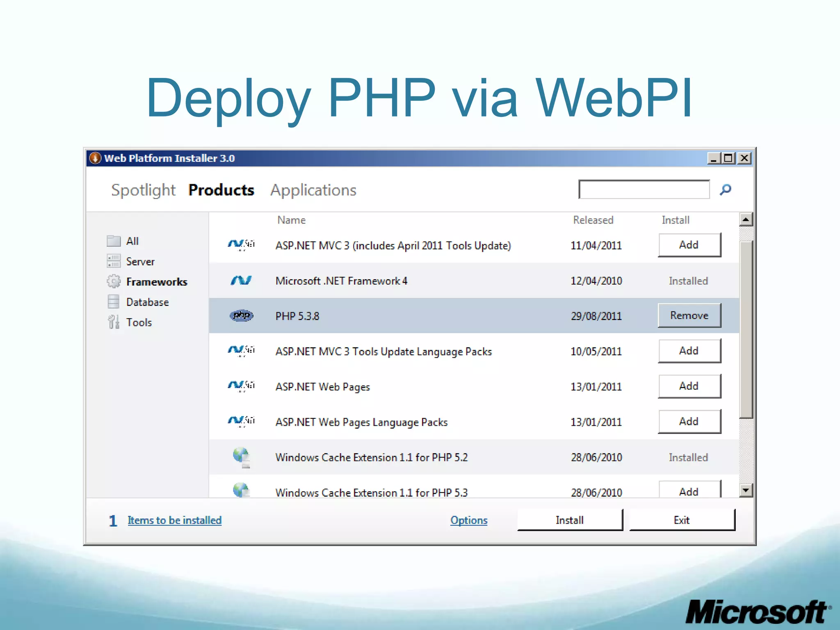Open the Options link
840x630 pixels.
469,520
